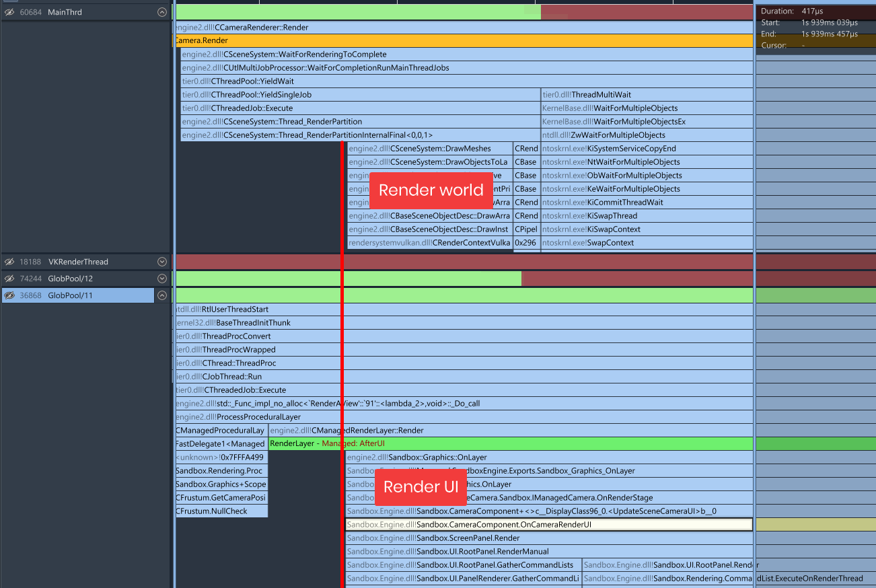Collapse the GlobPool/11 thread row
The image size is (876, 588).
point(161,295)
